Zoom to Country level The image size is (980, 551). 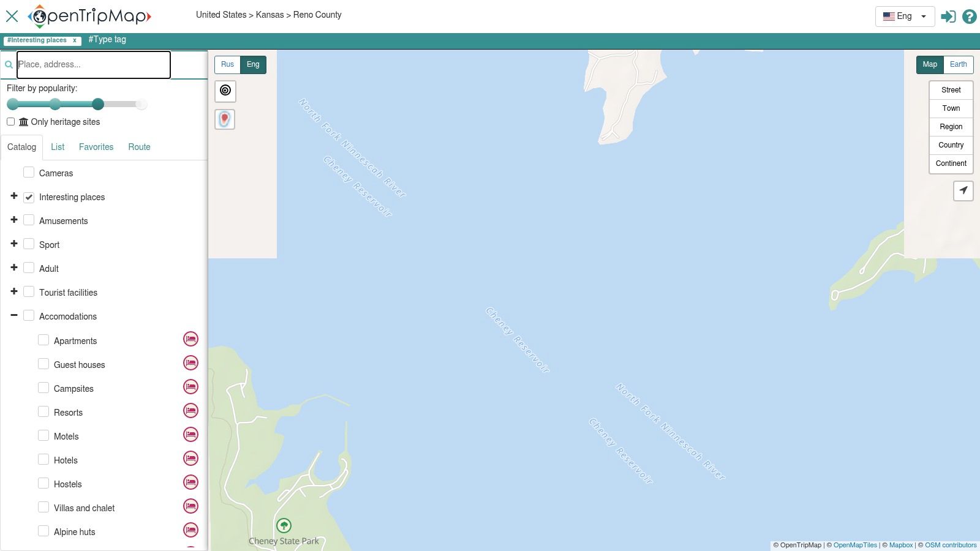pos(951,145)
